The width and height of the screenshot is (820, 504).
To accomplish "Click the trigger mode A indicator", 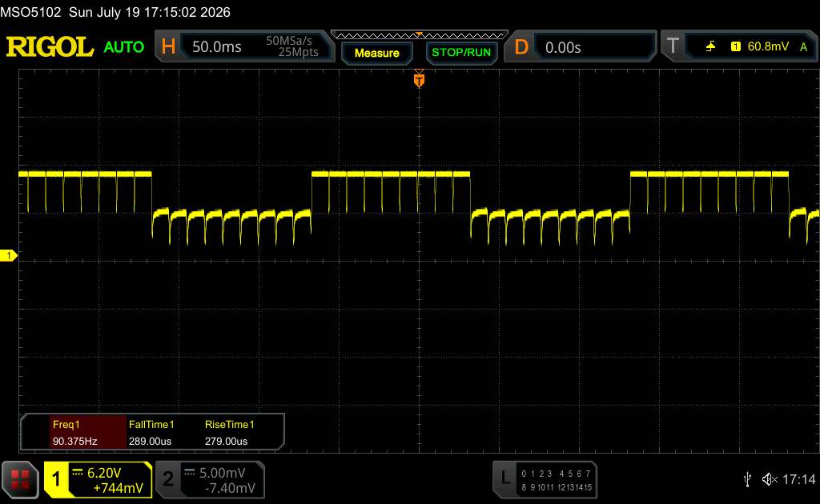I will pyautogui.click(x=803, y=47).
